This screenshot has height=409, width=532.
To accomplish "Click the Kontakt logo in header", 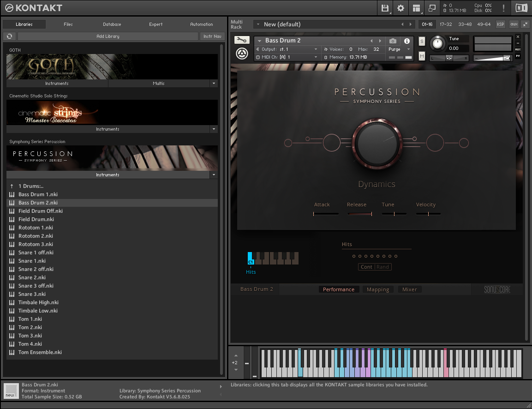I will pos(34,8).
